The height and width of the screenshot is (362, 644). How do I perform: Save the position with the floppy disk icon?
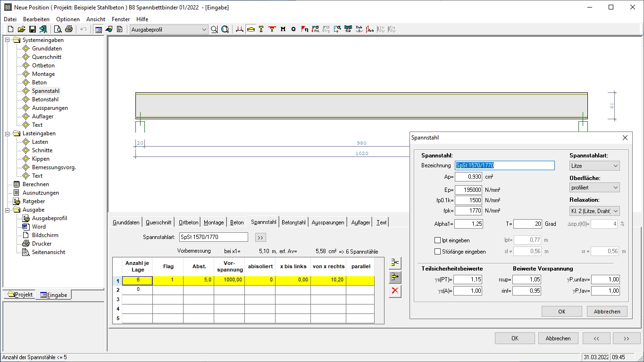click(x=33, y=29)
